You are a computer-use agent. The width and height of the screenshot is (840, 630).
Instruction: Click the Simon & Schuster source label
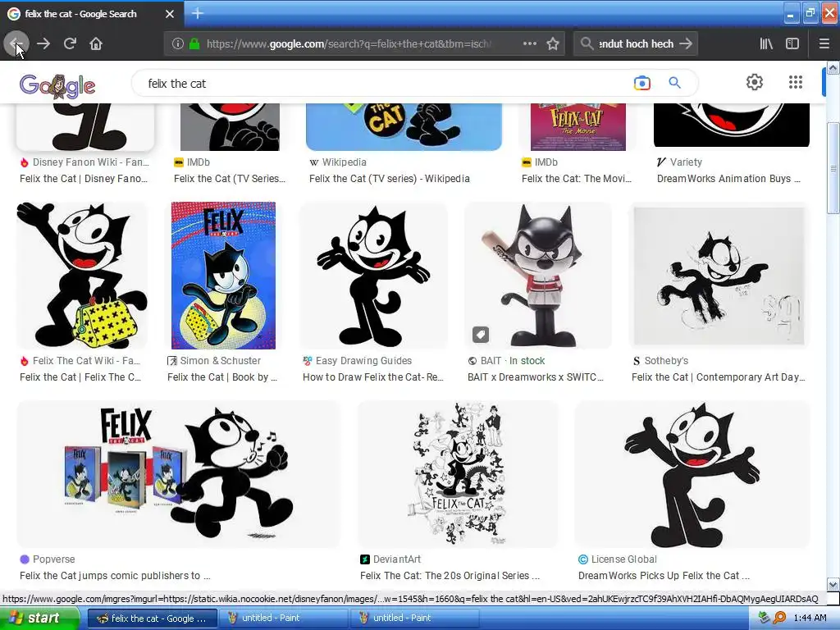click(220, 361)
